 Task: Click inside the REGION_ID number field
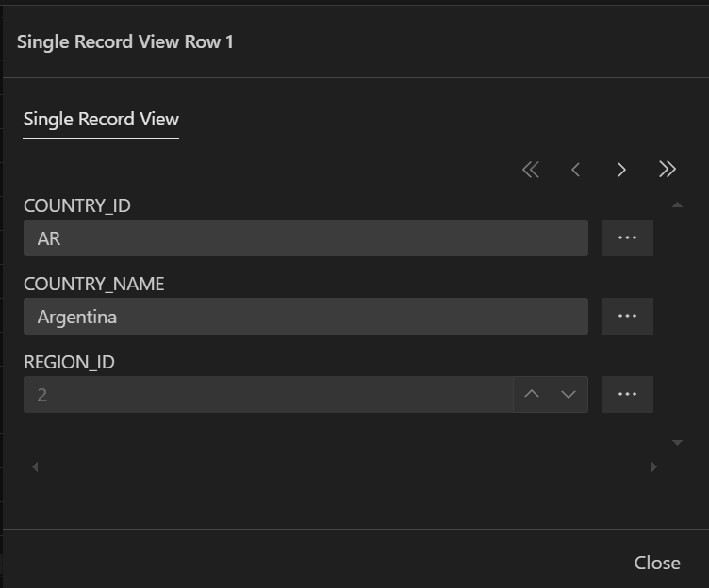click(x=268, y=395)
